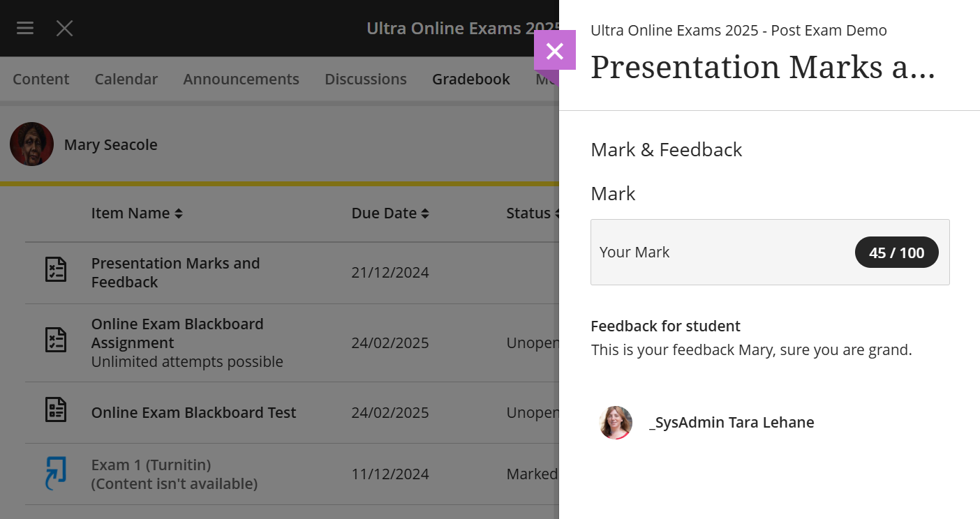Click the 45 / 100 mark badge
The height and width of the screenshot is (519, 980).
896,252
